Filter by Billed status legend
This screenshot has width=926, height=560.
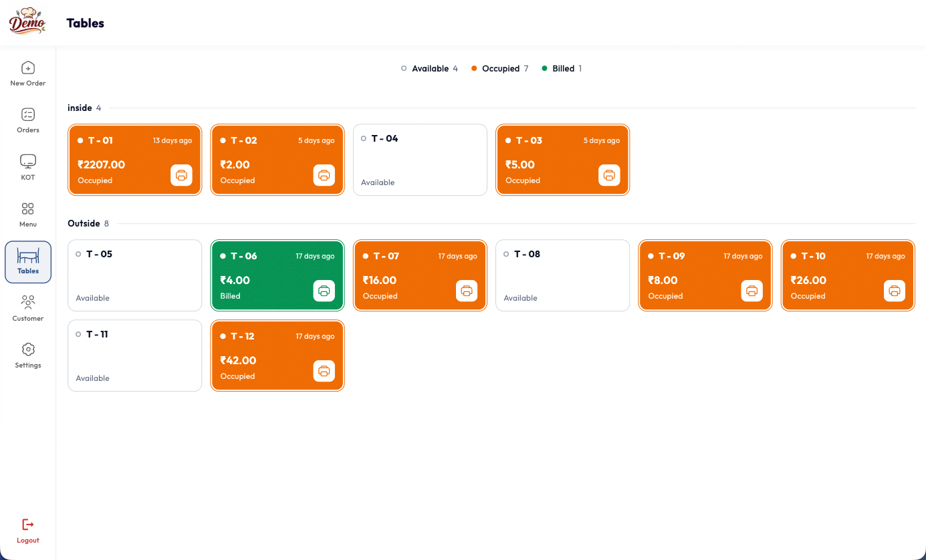(x=562, y=69)
